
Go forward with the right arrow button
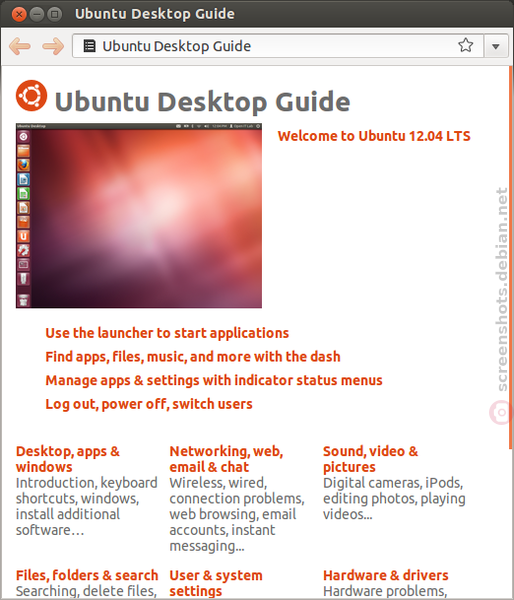tap(53, 46)
